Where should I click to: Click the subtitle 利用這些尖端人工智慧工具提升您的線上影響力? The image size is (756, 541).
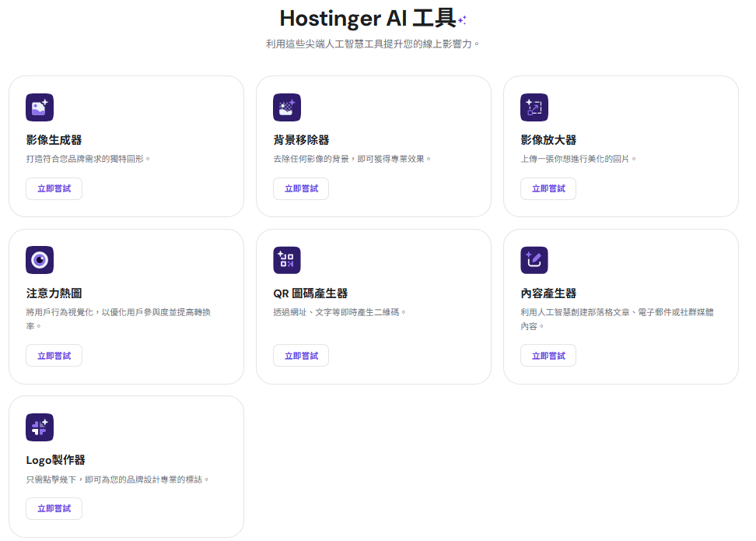373,44
